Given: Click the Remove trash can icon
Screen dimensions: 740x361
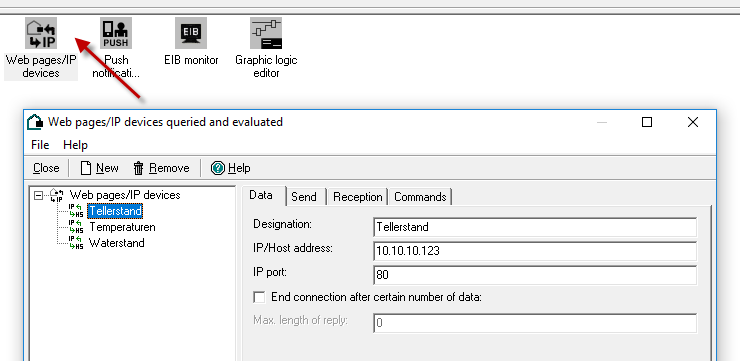Looking at the screenshot, I should pyautogui.click(x=138, y=168).
